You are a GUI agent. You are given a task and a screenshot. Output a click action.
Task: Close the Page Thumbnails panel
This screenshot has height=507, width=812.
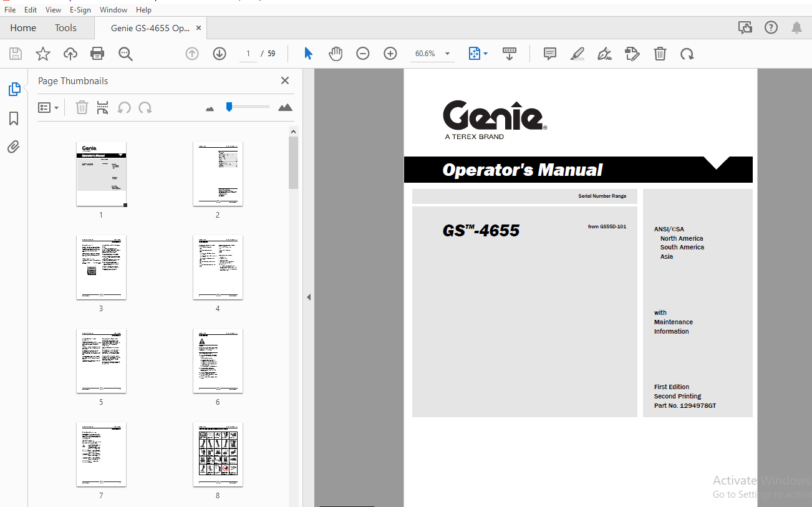click(x=285, y=80)
